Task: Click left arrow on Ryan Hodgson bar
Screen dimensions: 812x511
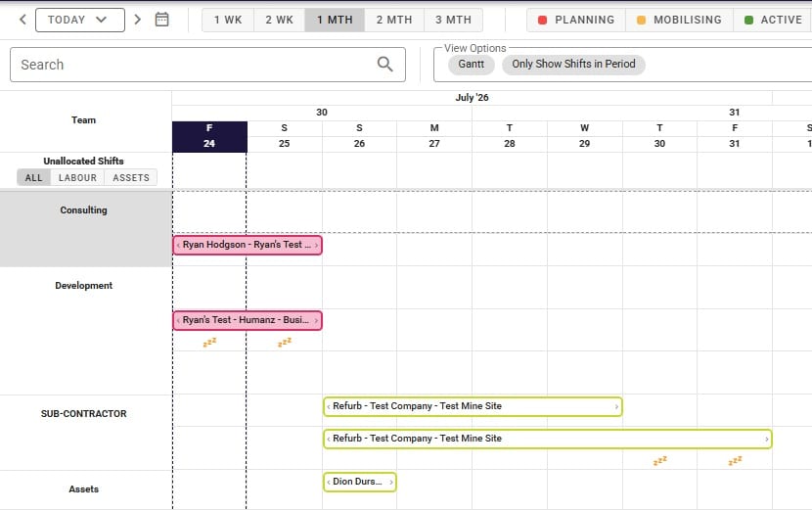Action: tap(178, 245)
